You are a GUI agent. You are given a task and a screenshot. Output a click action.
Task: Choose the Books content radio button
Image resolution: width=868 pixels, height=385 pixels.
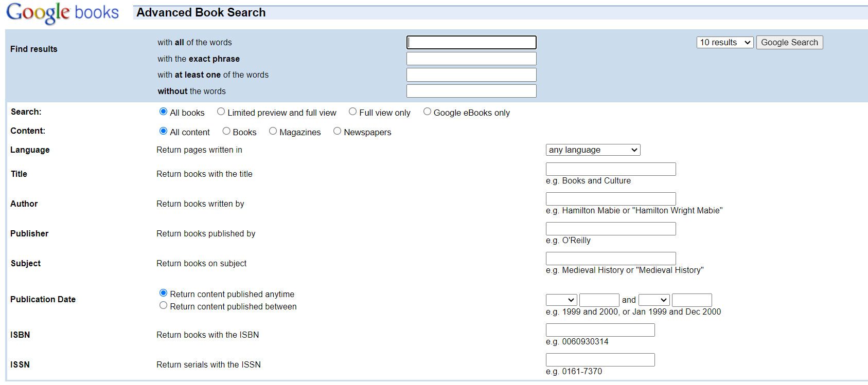point(226,131)
